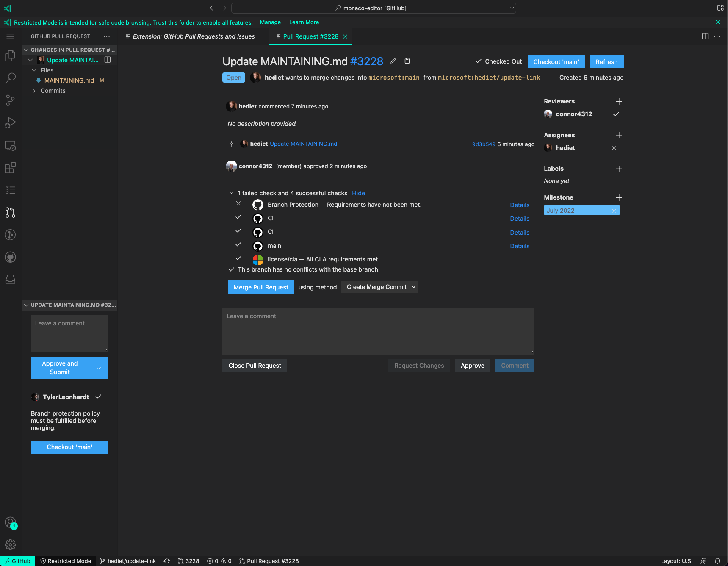Open the Explorer view

pos(10,55)
